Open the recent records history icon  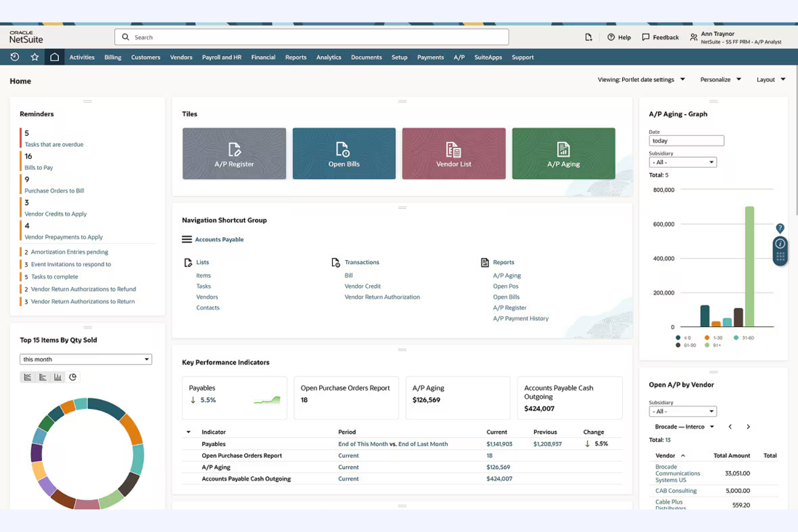click(x=14, y=57)
